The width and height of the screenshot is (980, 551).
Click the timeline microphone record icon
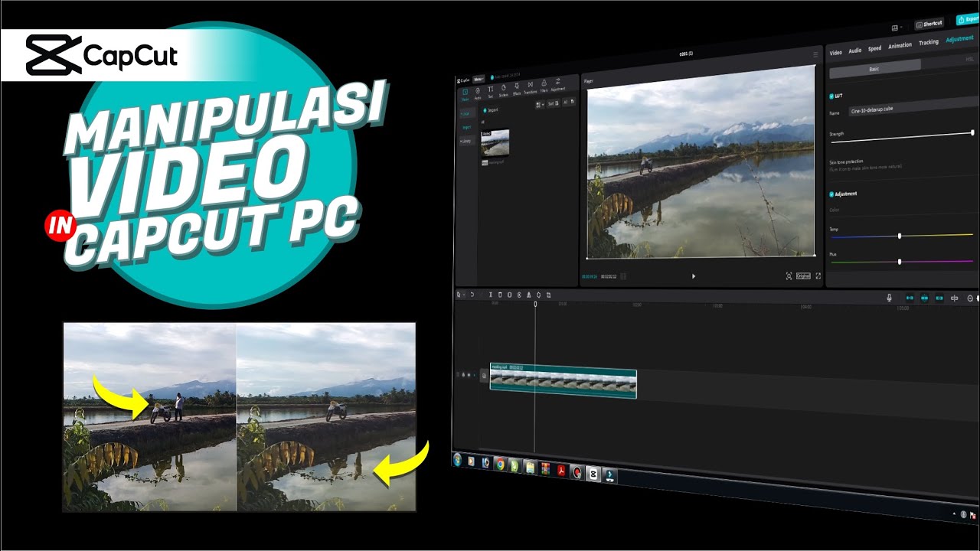(x=889, y=298)
